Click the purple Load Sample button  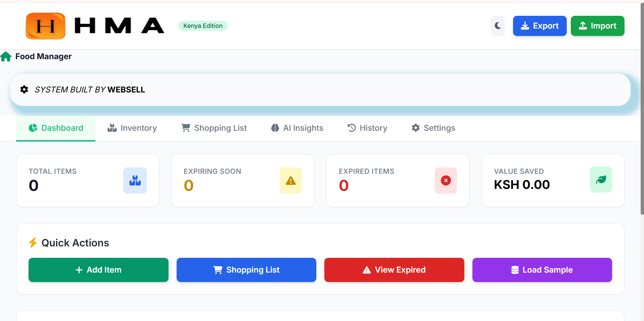tap(542, 270)
